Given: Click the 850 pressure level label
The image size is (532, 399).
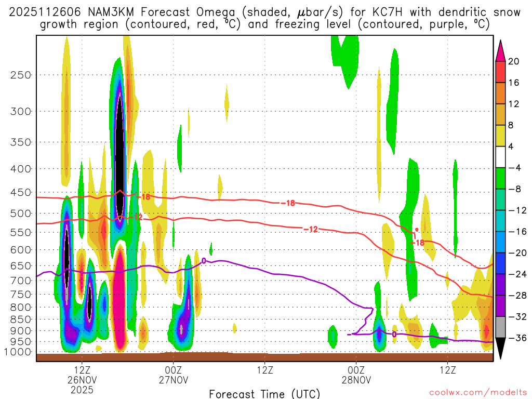Looking at the screenshot, I should pos(21,320).
